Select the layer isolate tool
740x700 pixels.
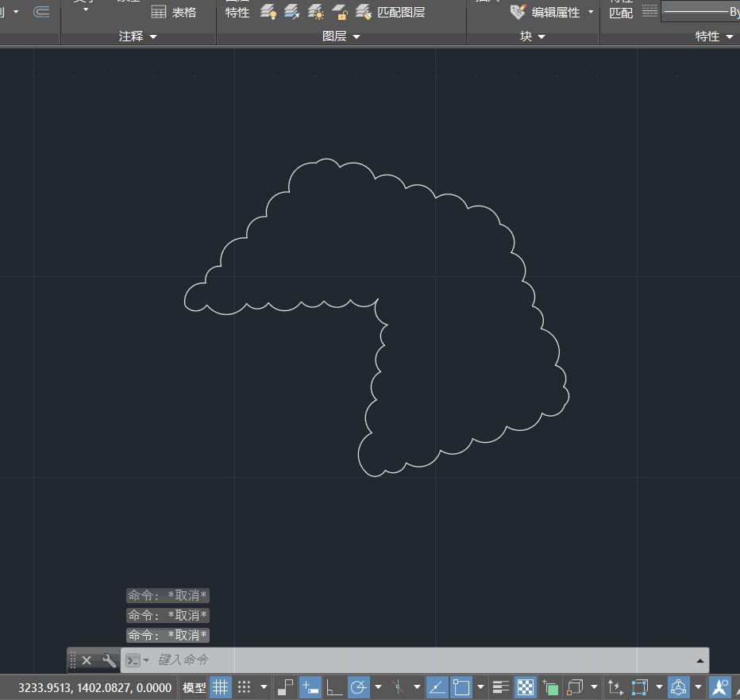(x=292, y=12)
